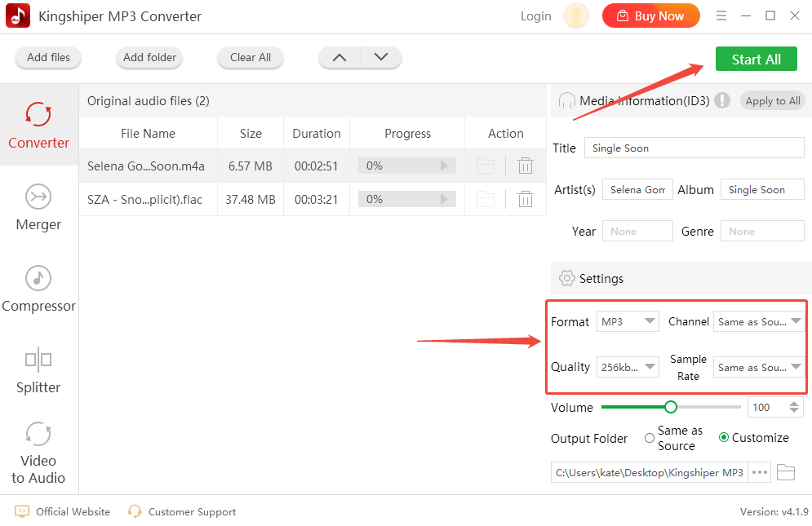Select Same as Source output folder
Image resolution: width=812 pixels, height=526 pixels.
650,438
